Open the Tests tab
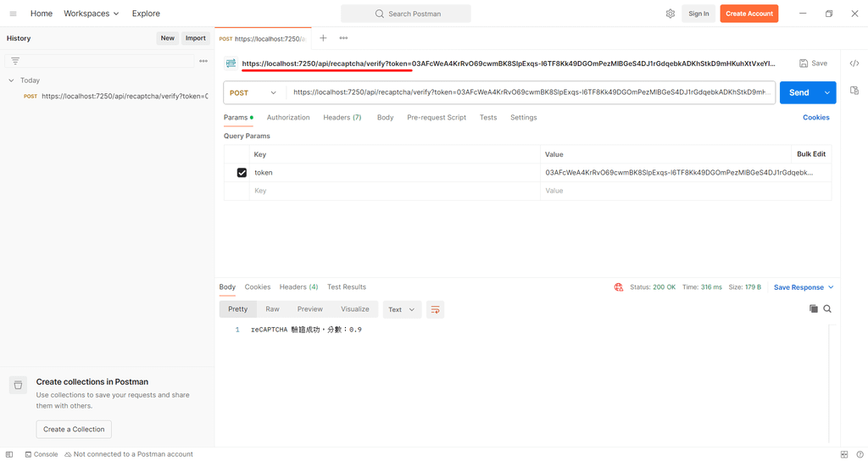The width and height of the screenshot is (868, 461). [x=488, y=117]
